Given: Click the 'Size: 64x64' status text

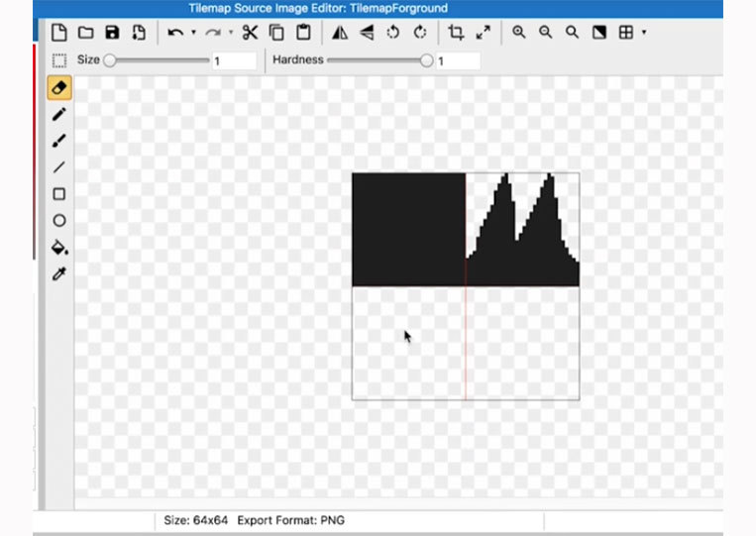Looking at the screenshot, I should pos(196,520).
